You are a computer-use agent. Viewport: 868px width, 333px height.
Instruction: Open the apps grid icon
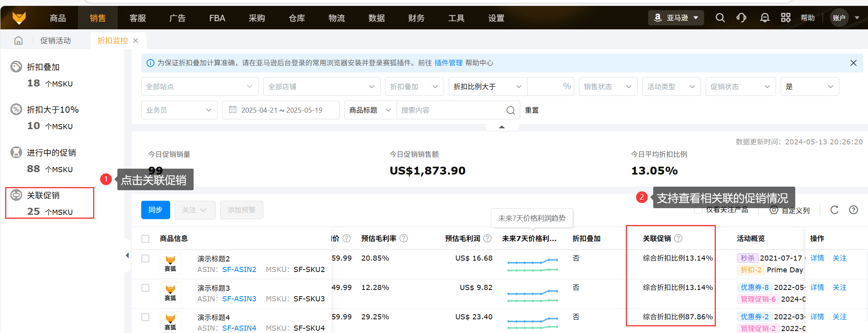tap(785, 18)
